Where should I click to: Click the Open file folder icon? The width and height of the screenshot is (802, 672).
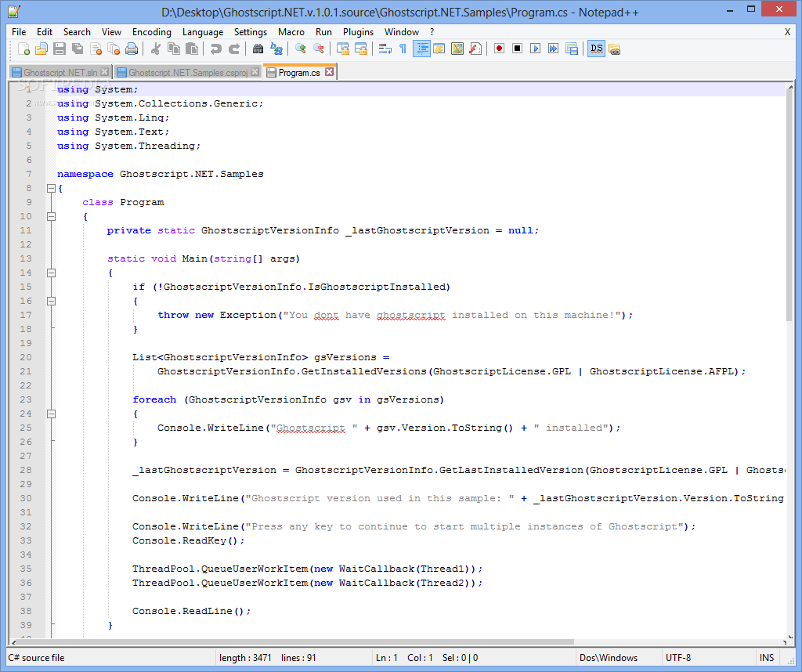point(42,49)
